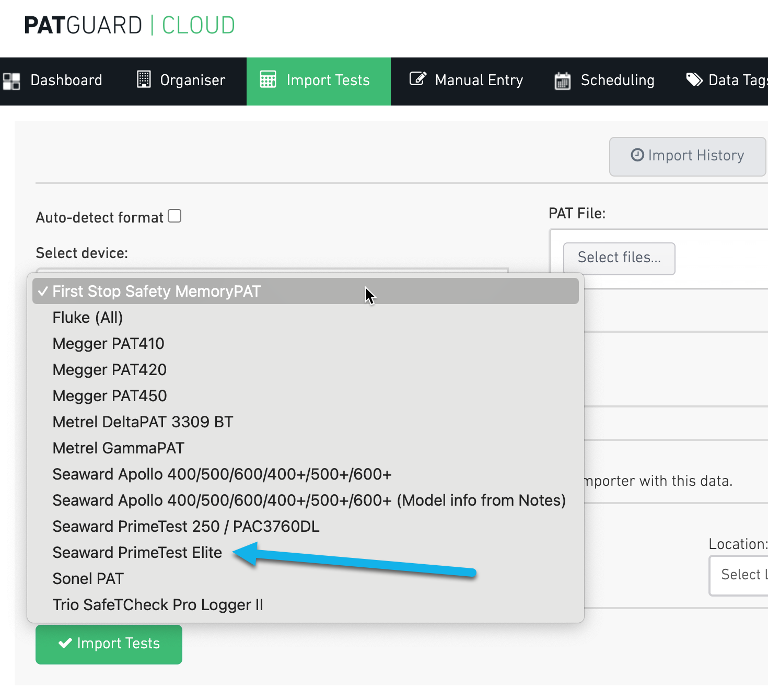Choose Seaward PrimeTest 250 / PAC3760DL
Image resolution: width=768 pixels, height=700 pixels.
pyautogui.click(x=306, y=526)
